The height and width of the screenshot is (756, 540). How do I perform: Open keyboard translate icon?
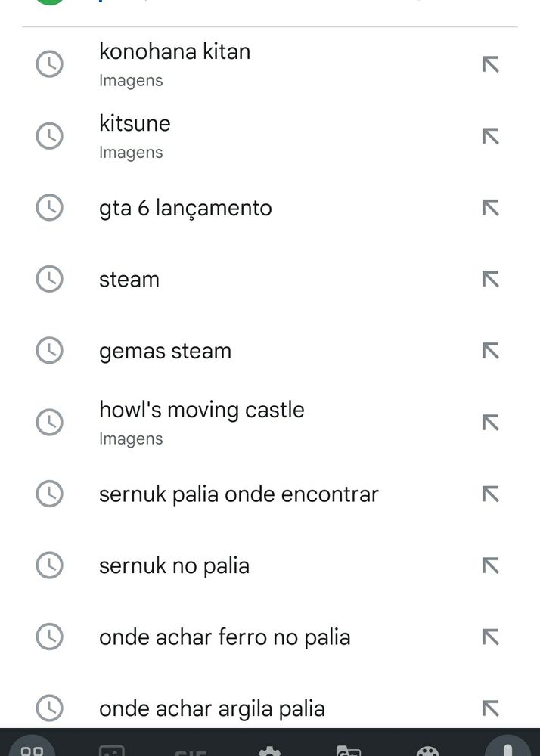[348, 750]
